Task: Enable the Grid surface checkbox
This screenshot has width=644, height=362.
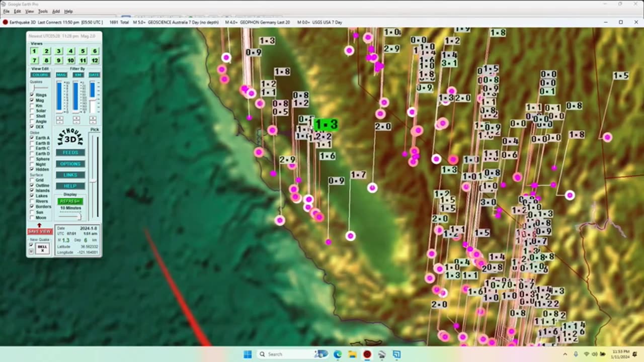Action: (x=32, y=180)
